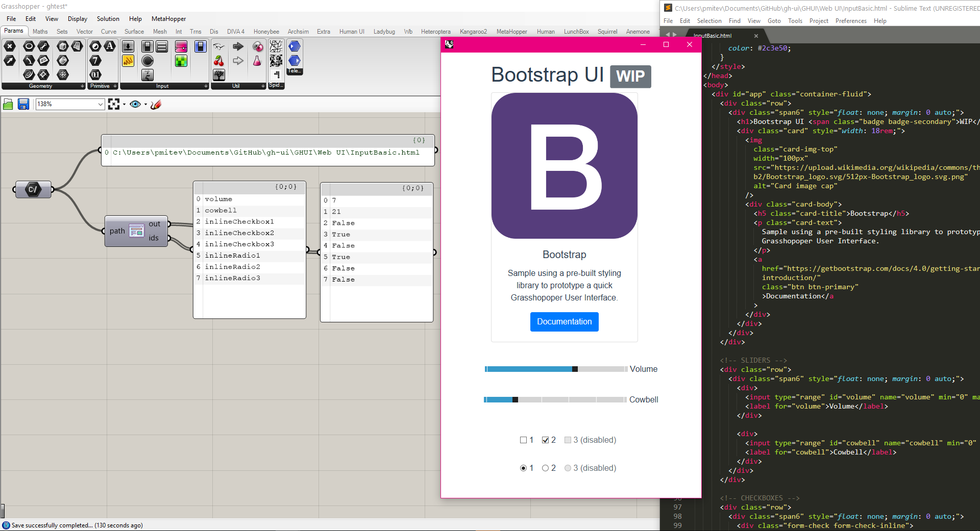Pick the Number Slider input icon
The height and width of the screenshot is (531, 980).
[128, 46]
